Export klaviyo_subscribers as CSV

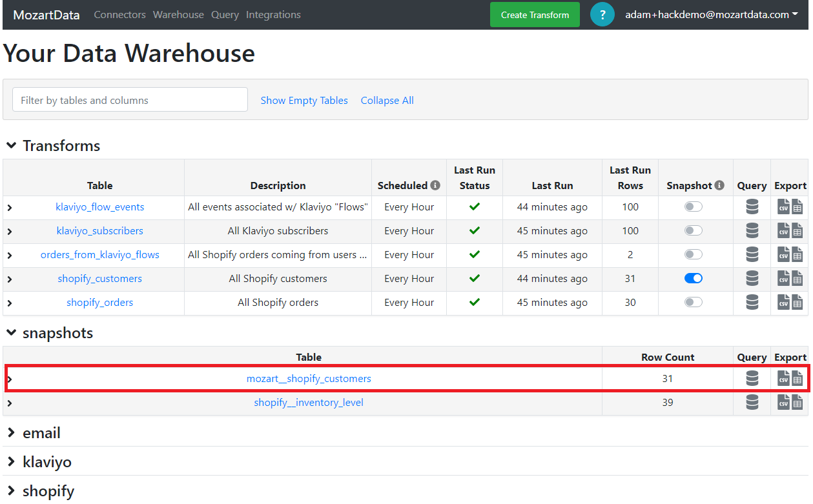point(783,231)
